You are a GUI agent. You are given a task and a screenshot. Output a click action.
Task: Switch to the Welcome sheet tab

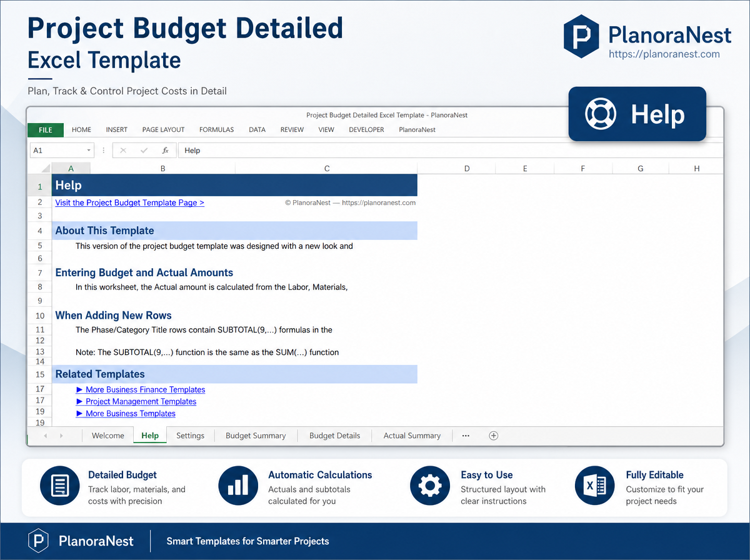coord(107,436)
